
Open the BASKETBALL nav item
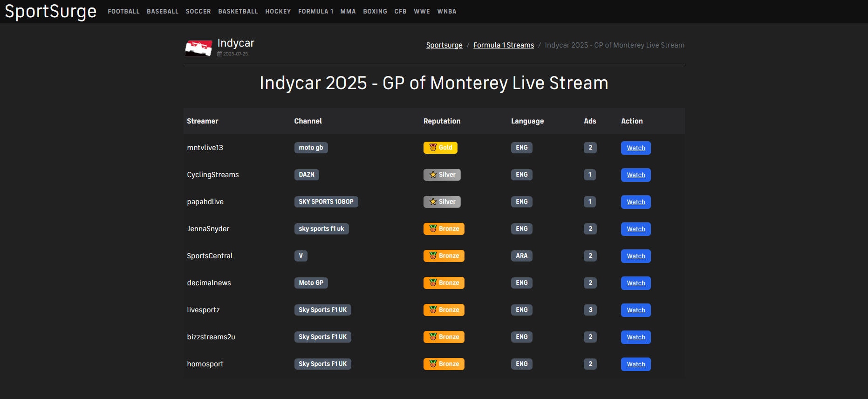(x=238, y=11)
